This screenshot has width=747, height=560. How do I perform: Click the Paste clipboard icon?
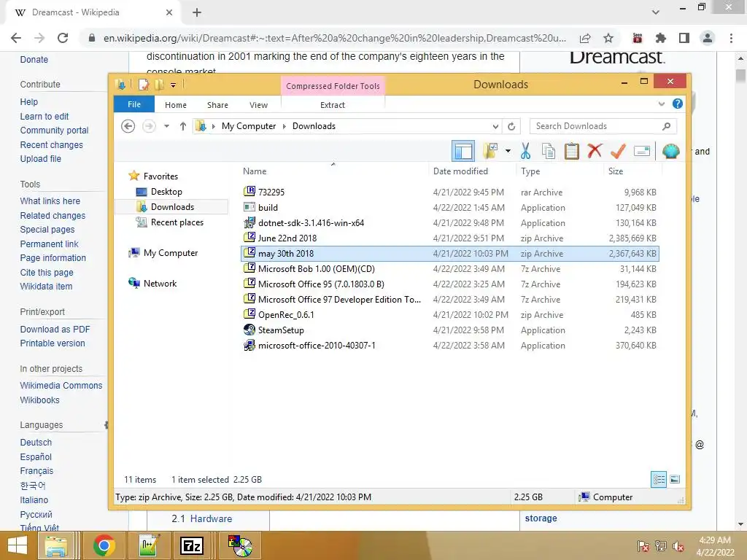pyautogui.click(x=571, y=152)
